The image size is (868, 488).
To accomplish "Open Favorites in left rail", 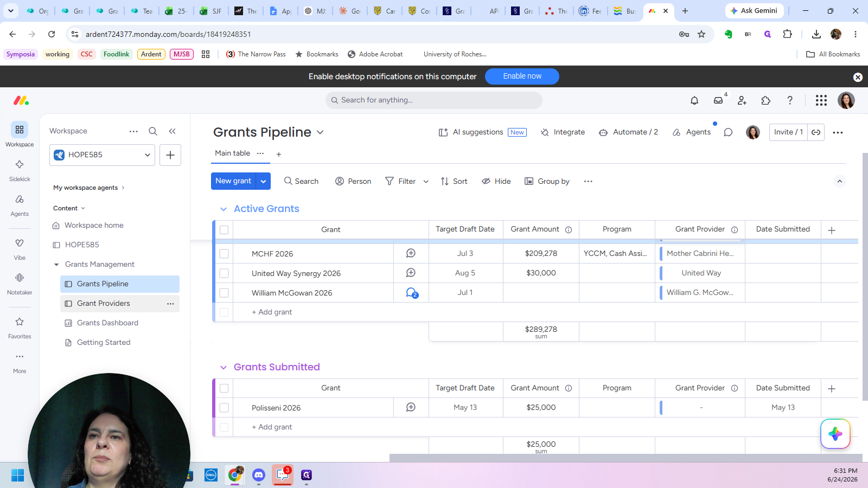I will pos(20,328).
